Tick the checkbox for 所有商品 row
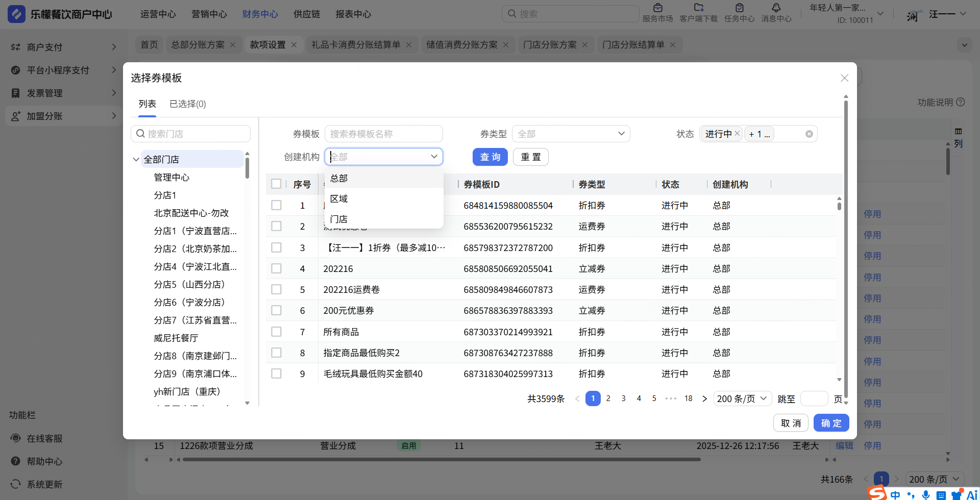 coord(276,332)
